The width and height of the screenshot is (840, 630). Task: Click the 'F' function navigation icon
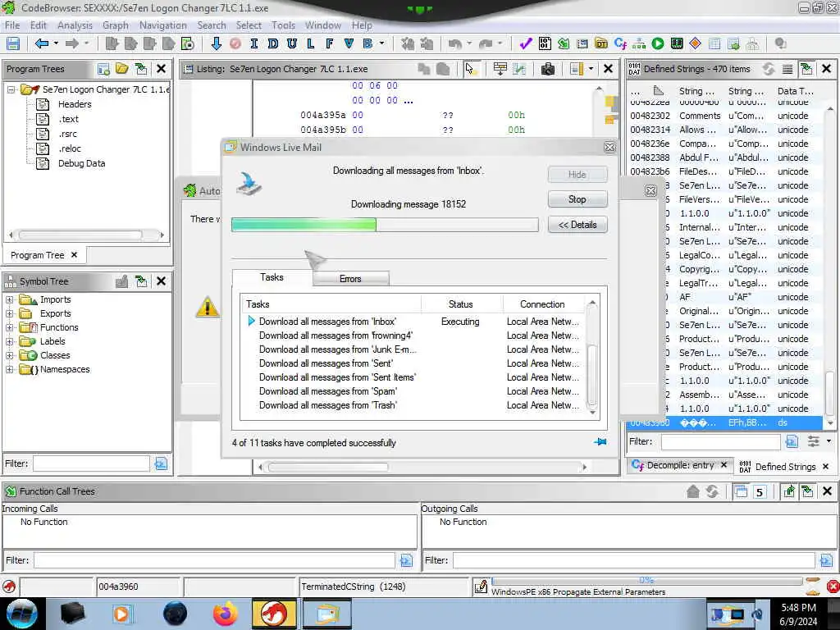pos(330,44)
